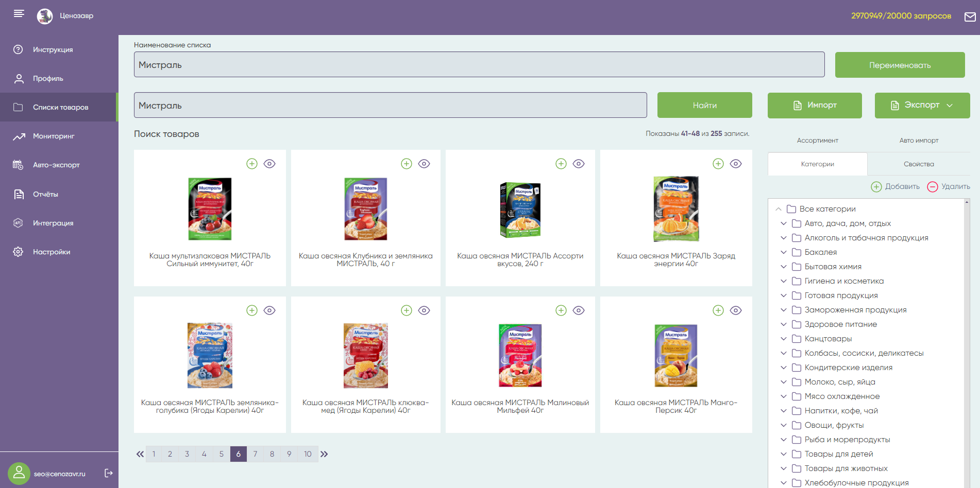980x488 pixels.
Task: Click Добавить category button
Action: click(895, 186)
